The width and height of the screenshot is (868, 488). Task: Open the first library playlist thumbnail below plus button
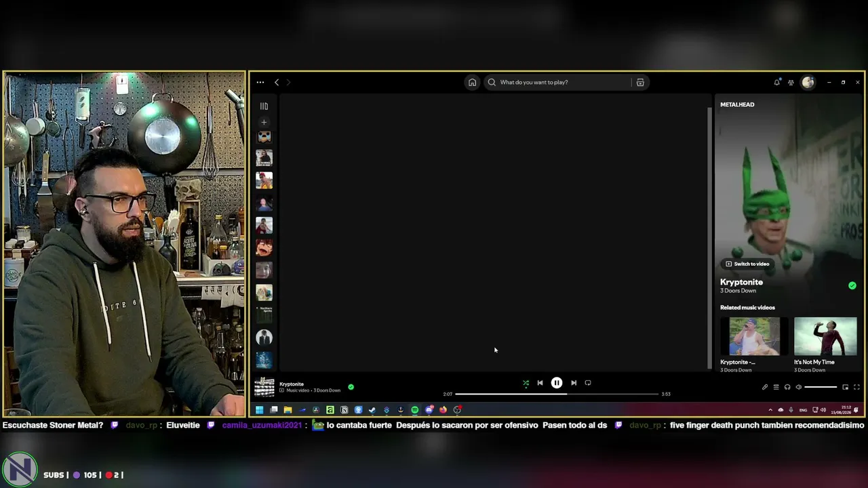[264, 137]
